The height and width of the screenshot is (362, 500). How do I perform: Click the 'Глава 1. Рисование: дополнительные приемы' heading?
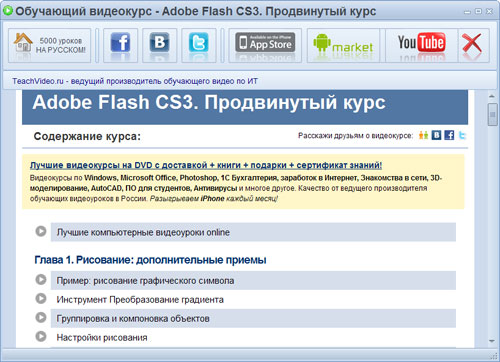150,260
